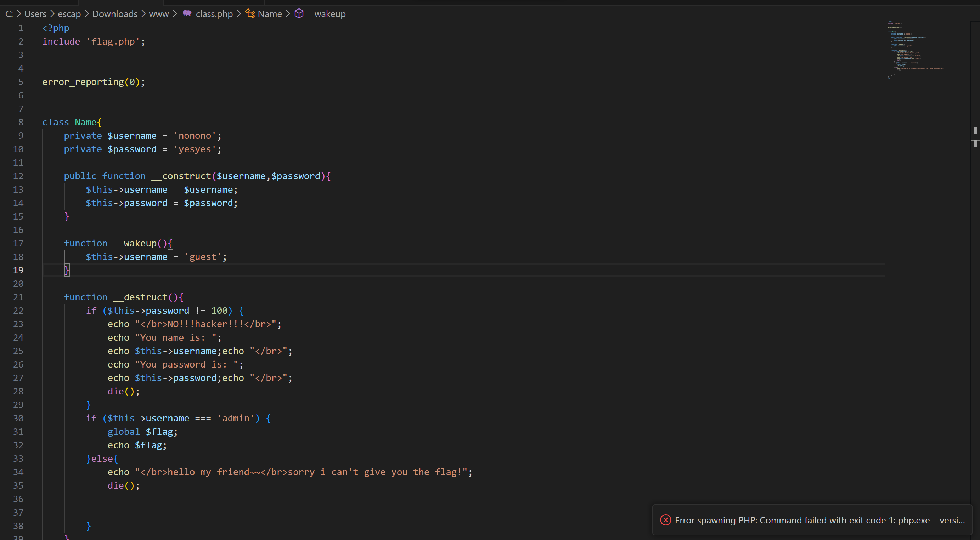Select the Downloads breadcrumb folder
Screen dimensions: 980x540
[x=114, y=14]
